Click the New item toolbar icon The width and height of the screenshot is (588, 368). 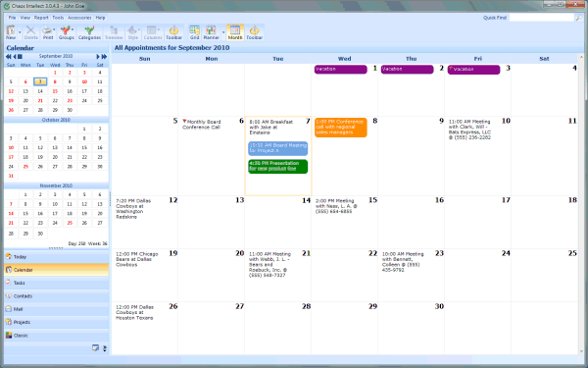(11, 32)
